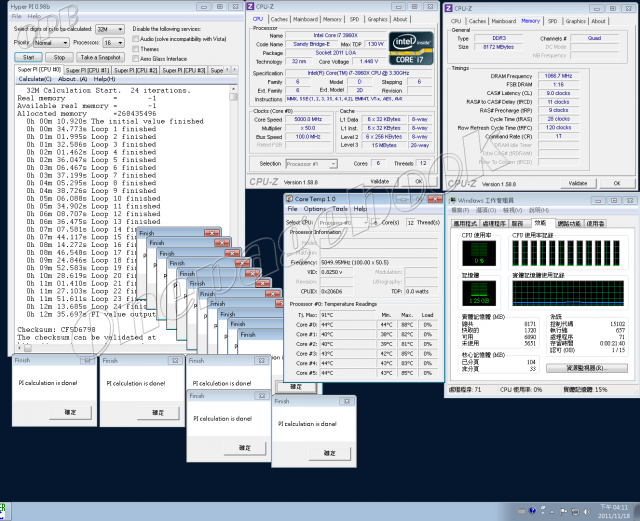Click the Core Temp title bar icon
The height and width of the screenshot is (521, 640).
click(289, 199)
